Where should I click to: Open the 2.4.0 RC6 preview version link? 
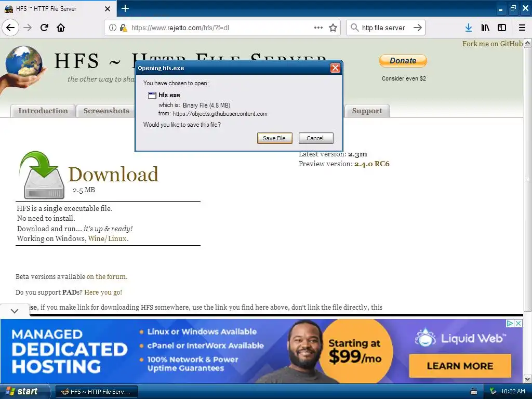pyautogui.click(x=372, y=164)
